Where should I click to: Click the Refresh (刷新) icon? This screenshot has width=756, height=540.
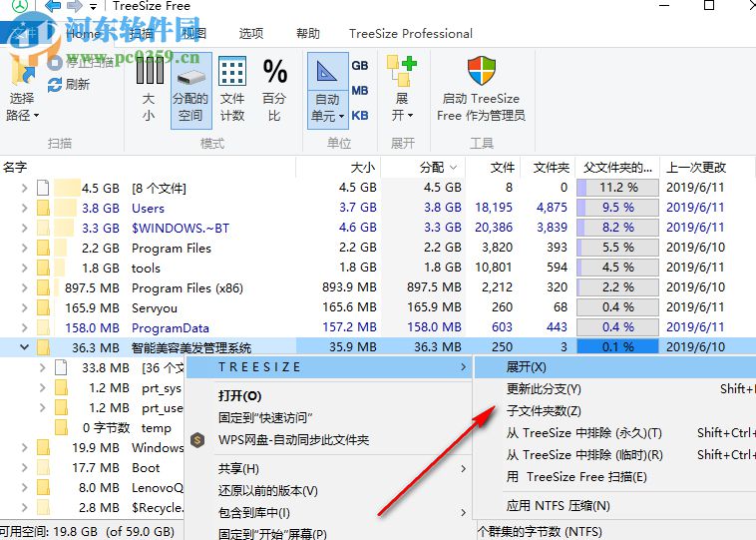pyautogui.click(x=55, y=85)
